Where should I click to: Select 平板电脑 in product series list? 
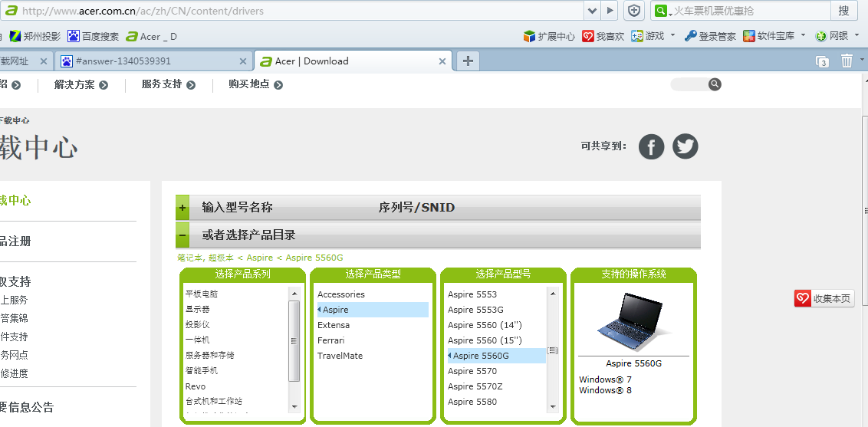202,294
